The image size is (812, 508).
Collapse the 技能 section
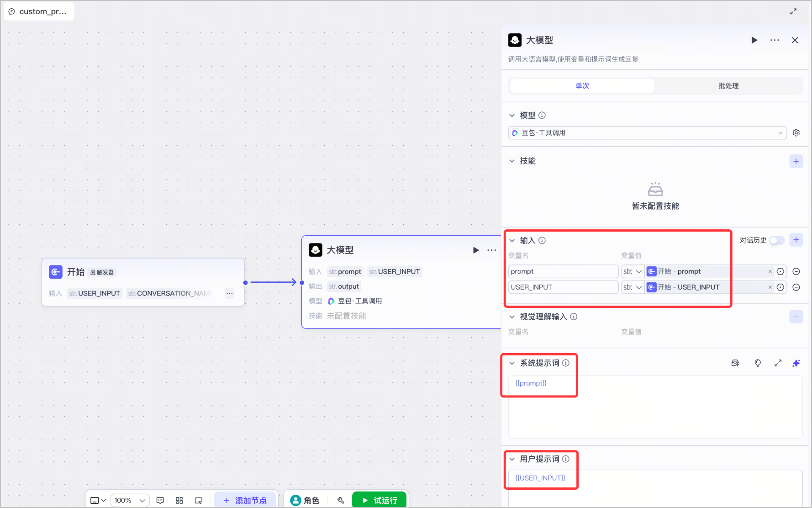(x=512, y=161)
